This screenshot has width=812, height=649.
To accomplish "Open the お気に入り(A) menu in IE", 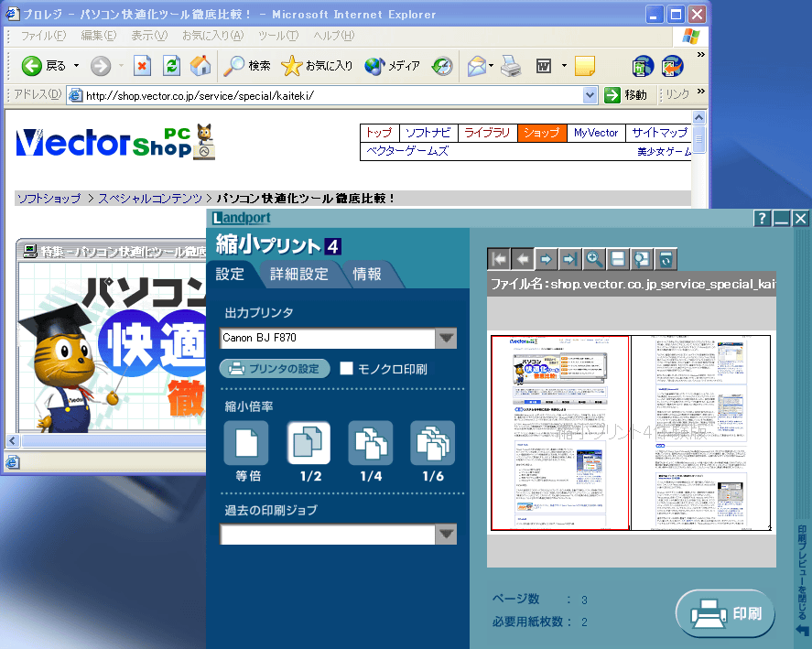I will (212, 36).
